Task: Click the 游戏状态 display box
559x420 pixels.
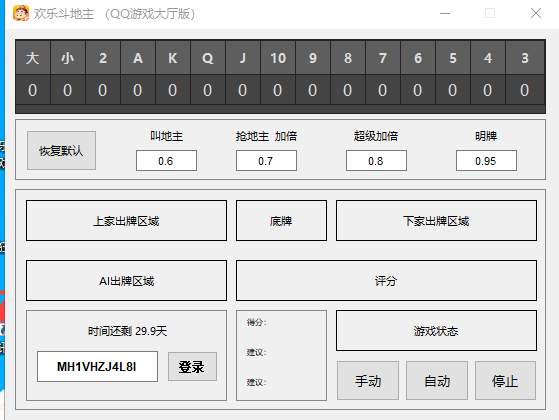Action: [436, 331]
